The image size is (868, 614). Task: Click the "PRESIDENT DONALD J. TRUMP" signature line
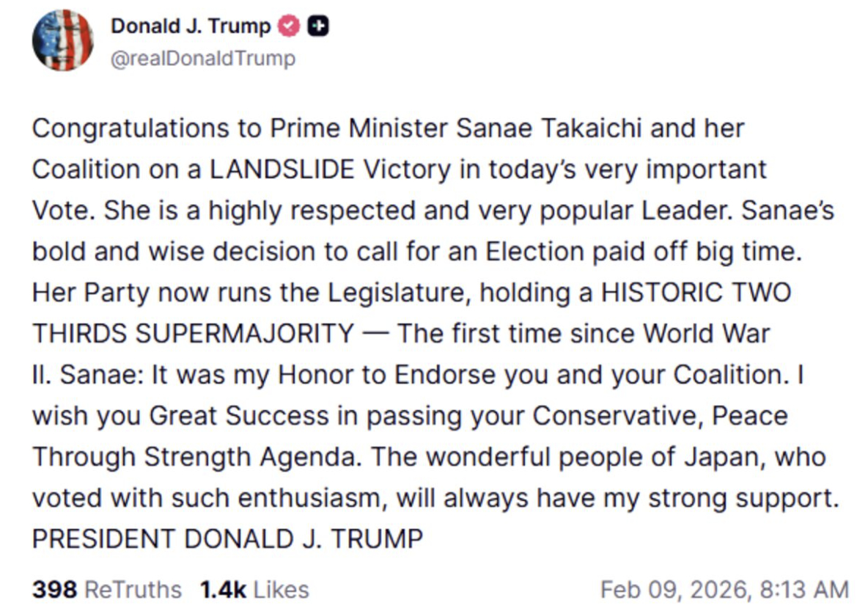pyautogui.click(x=228, y=539)
